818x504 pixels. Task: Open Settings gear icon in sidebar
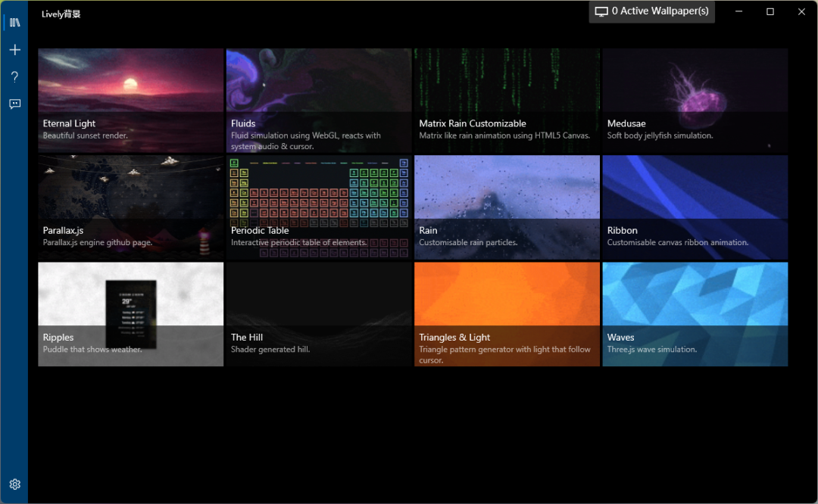pyautogui.click(x=14, y=484)
